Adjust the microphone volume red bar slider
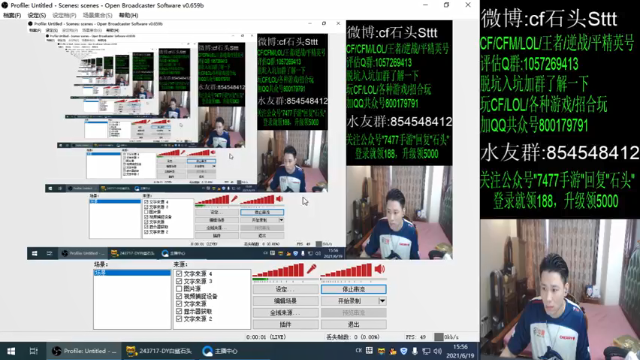This screenshot has width=640, height=360. pos(279,270)
